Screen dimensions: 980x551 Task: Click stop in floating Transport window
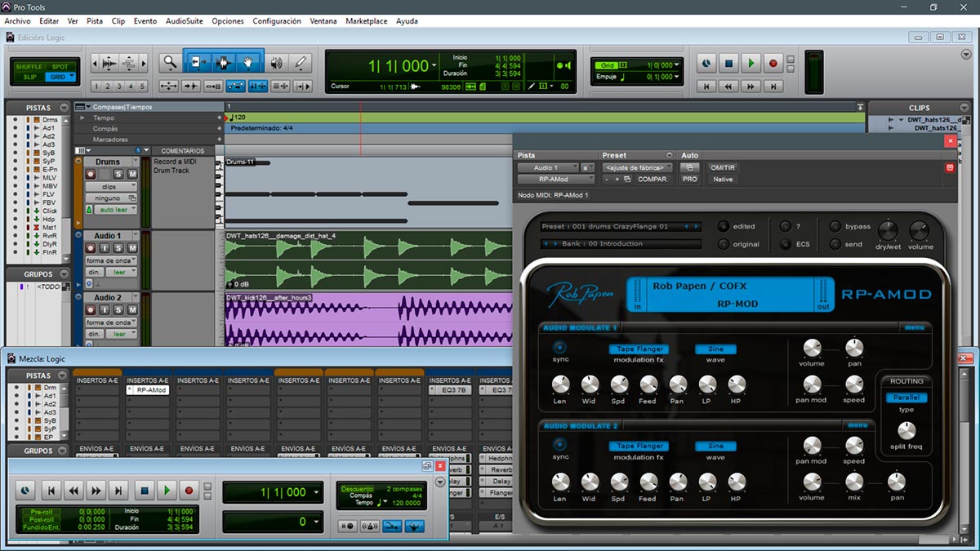[144, 491]
